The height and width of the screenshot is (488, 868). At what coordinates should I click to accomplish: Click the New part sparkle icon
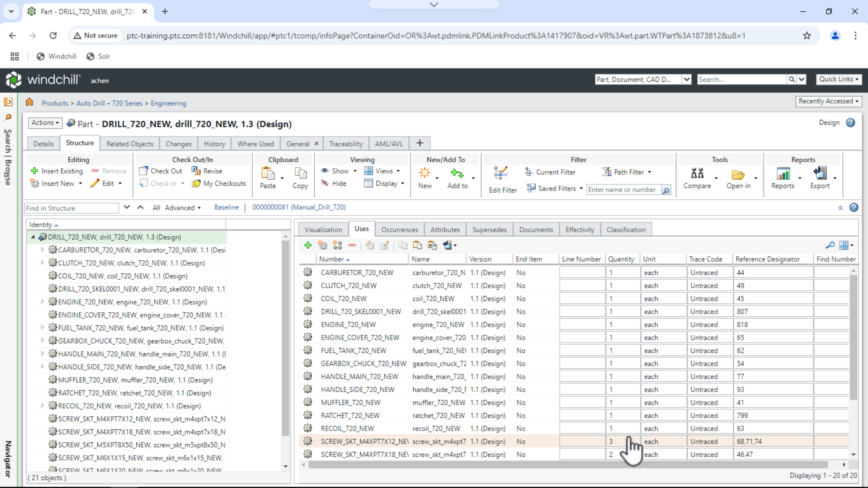tap(425, 173)
